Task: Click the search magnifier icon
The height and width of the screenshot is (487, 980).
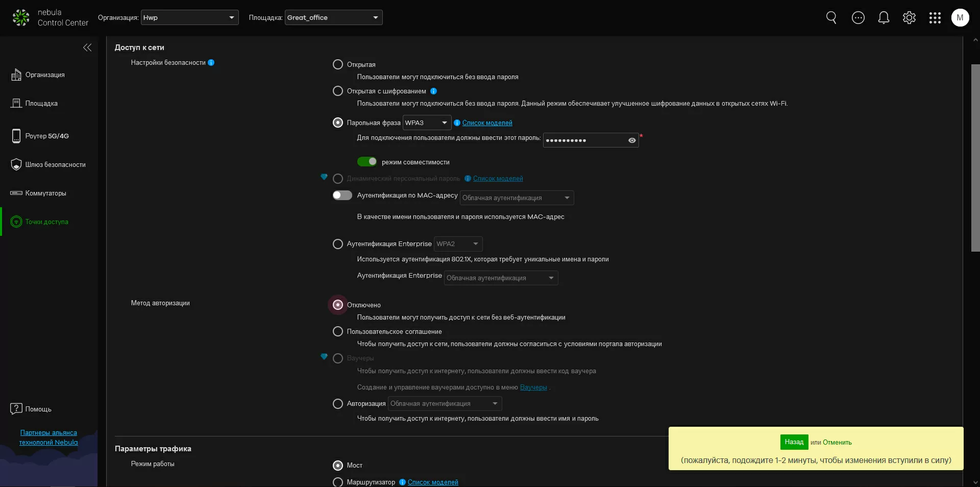Action: [x=831, y=18]
